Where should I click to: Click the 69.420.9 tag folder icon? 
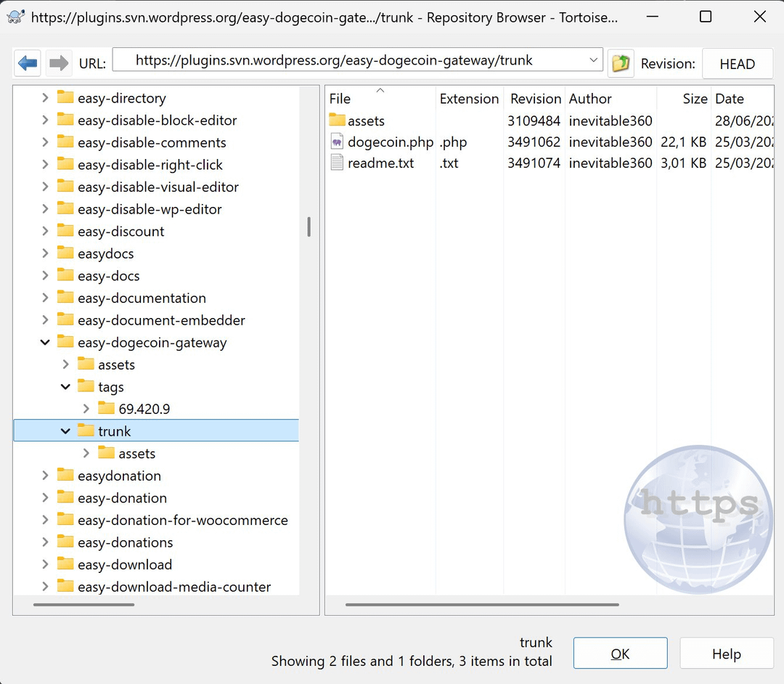pyautogui.click(x=107, y=409)
